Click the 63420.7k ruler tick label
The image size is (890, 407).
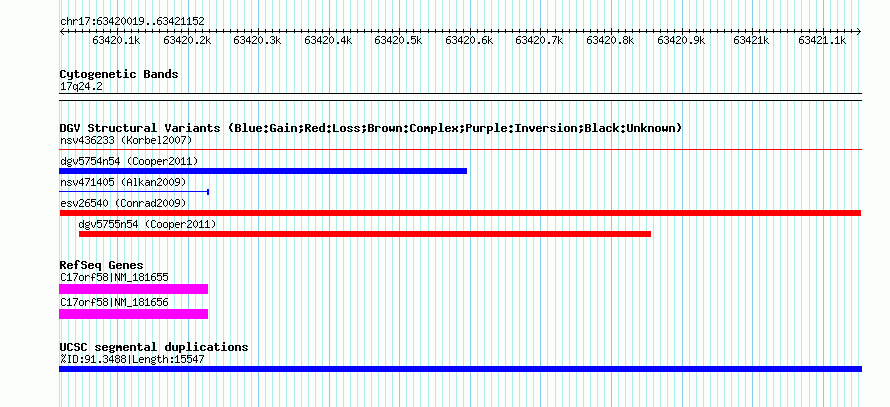click(x=539, y=40)
